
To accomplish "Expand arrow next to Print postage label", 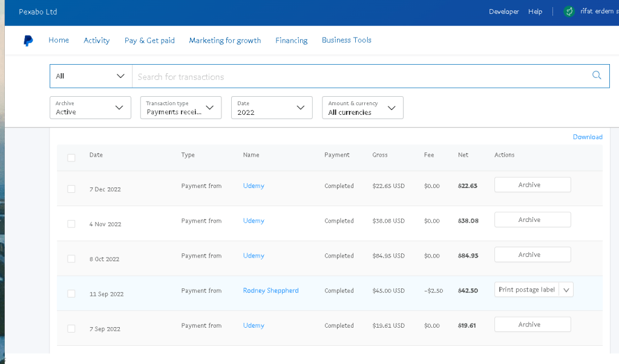I will point(566,290).
